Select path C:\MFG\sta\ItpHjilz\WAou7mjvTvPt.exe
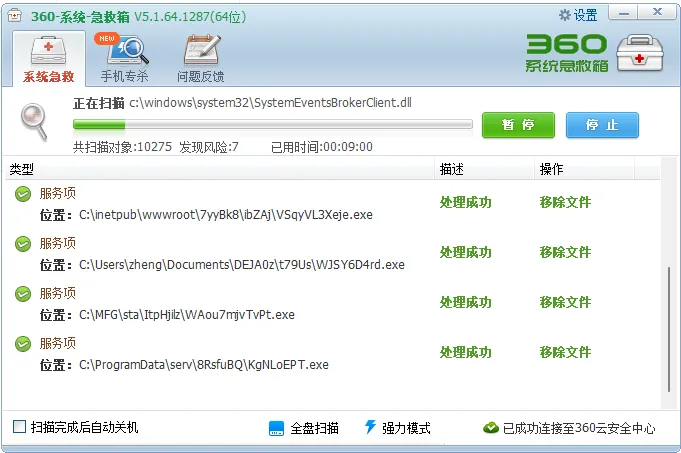This screenshot has width=681, height=453. tap(187, 314)
